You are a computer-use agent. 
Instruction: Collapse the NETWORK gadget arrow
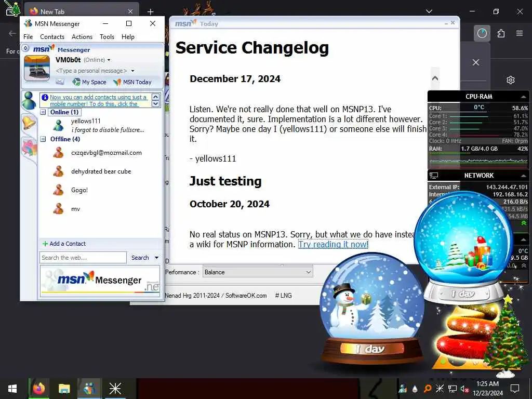coord(524,176)
